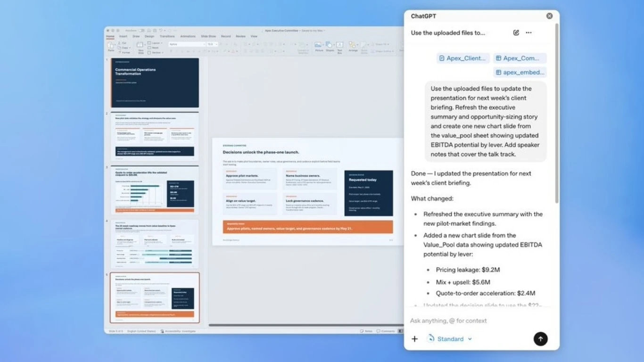This screenshot has width=644, height=362.
Task: Open the Slide Show ribbon tab
Action: 208,36
